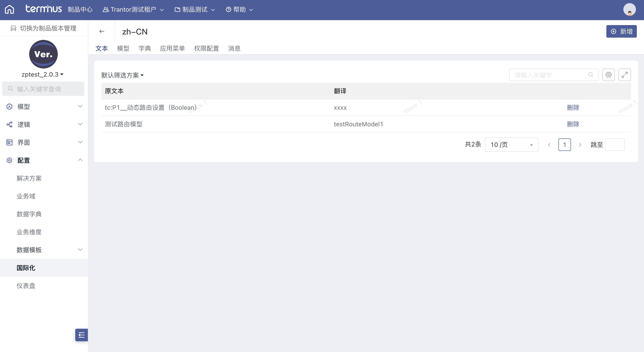Go to next page arrow

click(x=580, y=145)
